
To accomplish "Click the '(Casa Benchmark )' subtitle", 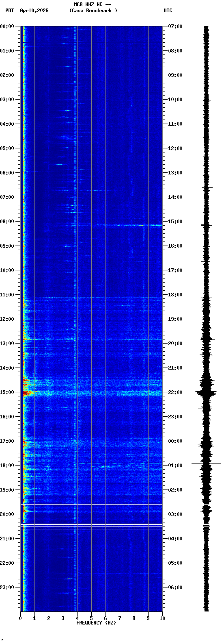I will point(93,11).
